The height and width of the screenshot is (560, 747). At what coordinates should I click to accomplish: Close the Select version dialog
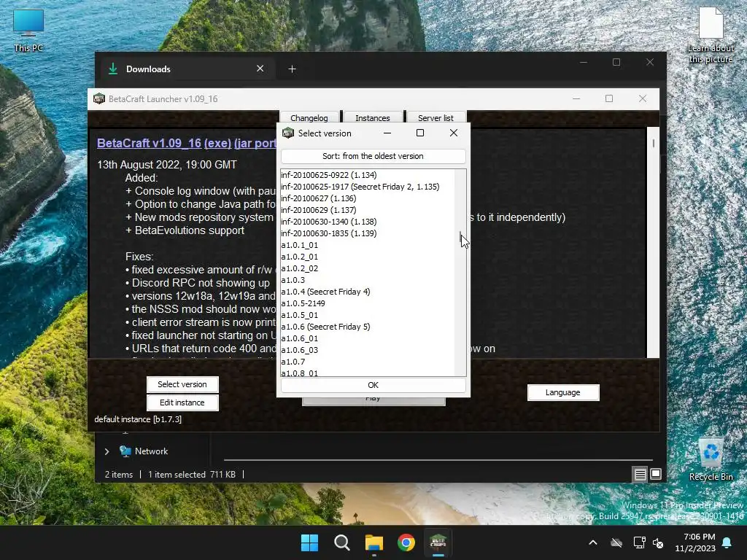coord(454,133)
